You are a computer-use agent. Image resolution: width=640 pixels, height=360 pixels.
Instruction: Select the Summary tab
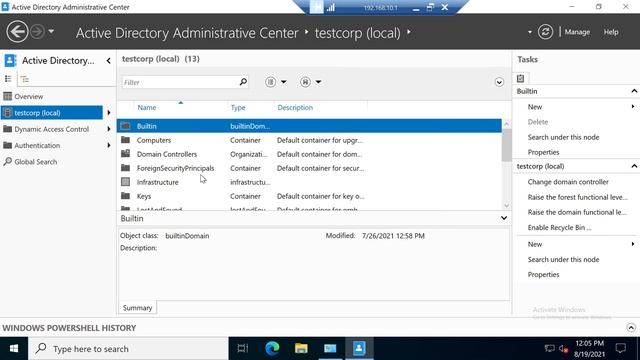[x=137, y=308]
